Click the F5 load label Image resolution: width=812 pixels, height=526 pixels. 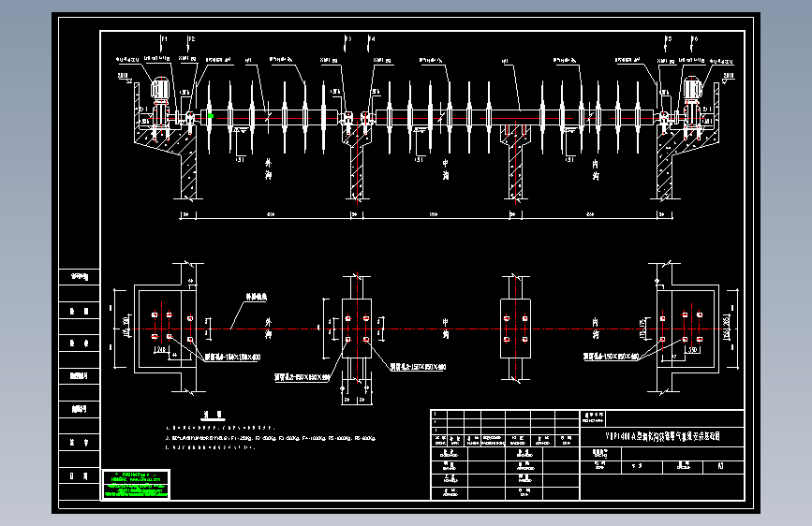(x=668, y=38)
